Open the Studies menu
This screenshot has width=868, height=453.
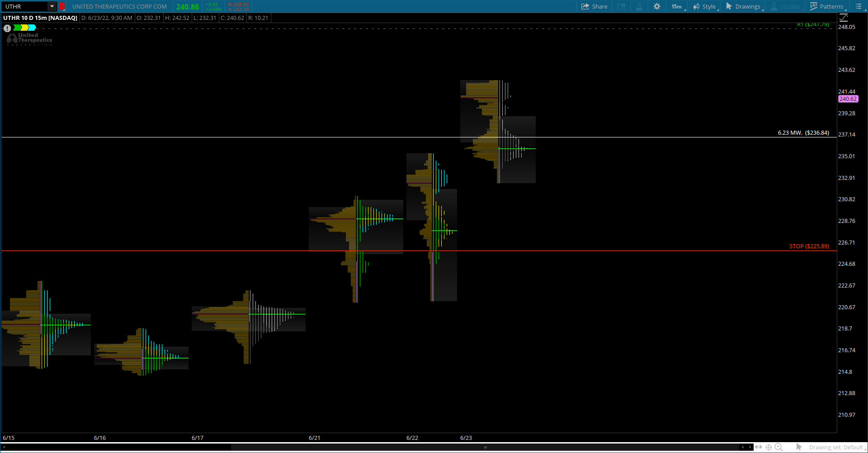coord(786,6)
